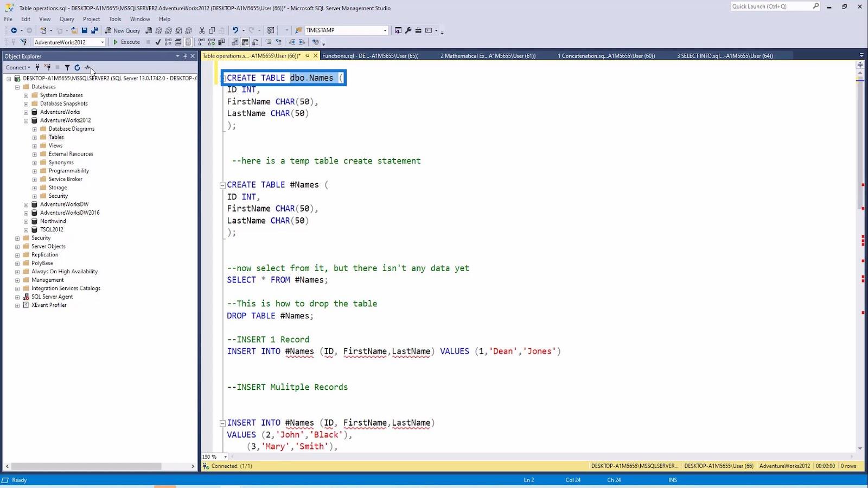Toggle Results to Text mode
868x488 pixels.
tap(235, 42)
